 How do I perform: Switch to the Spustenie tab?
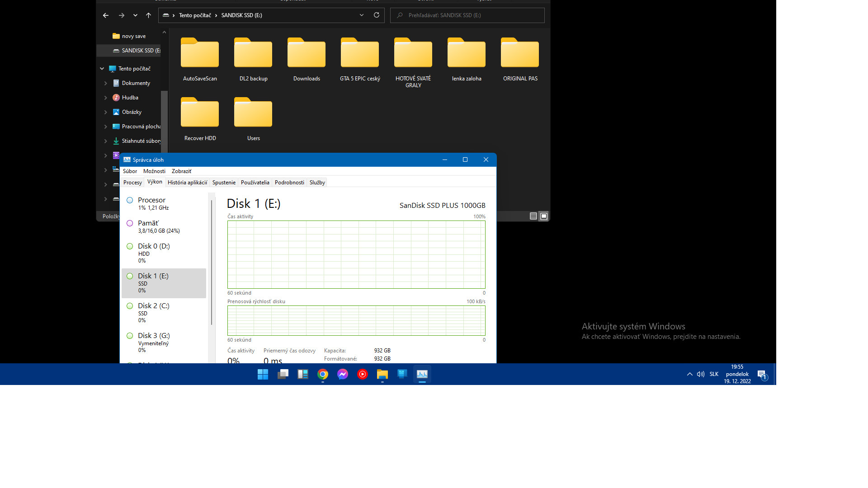(224, 183)
